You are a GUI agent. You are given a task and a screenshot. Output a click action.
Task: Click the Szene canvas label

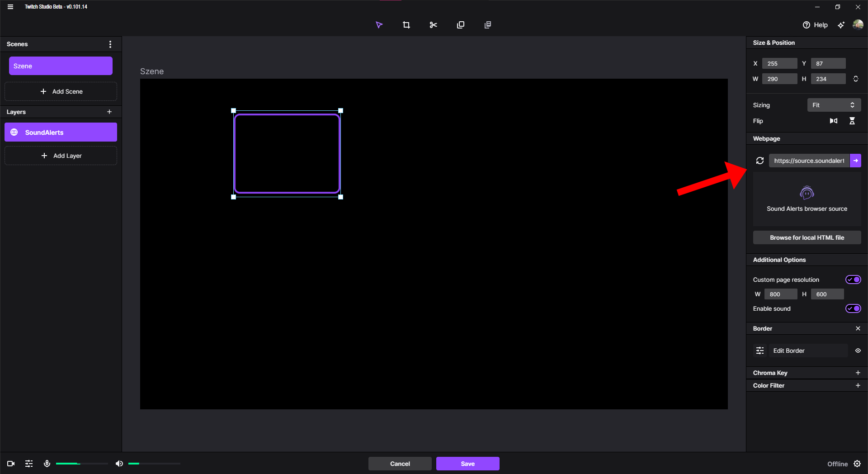coord(152,71)
